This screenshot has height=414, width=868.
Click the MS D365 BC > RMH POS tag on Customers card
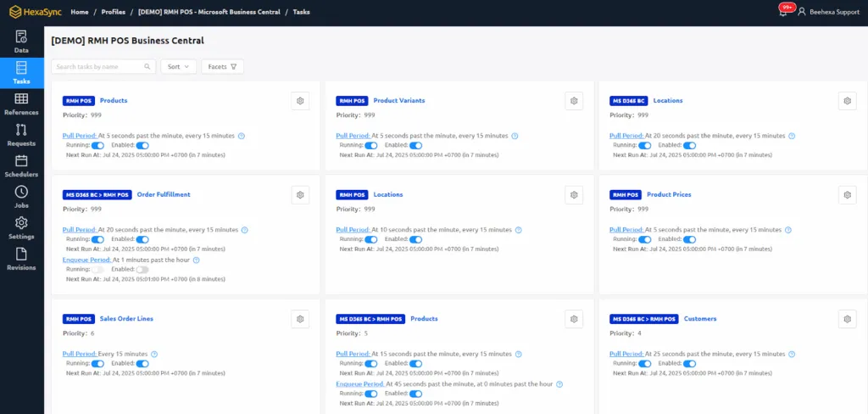tap(644, 319)
